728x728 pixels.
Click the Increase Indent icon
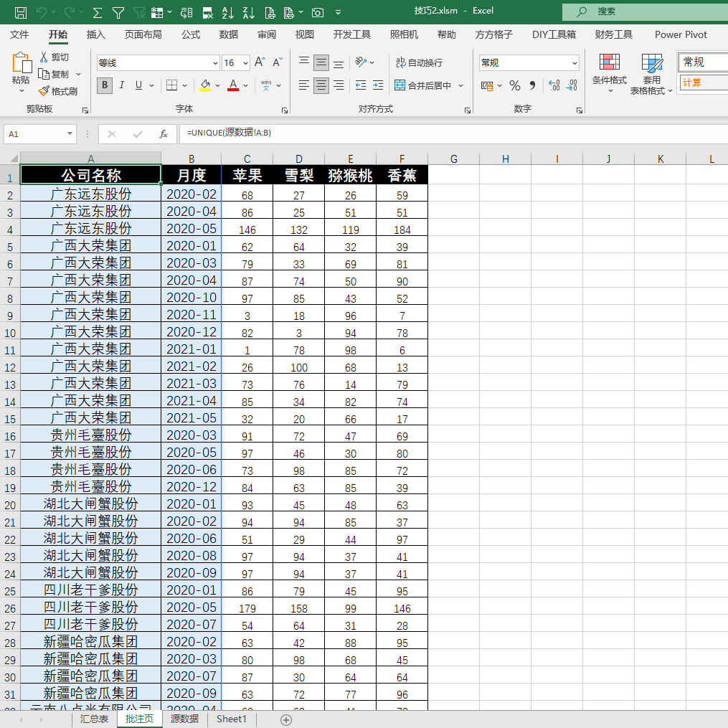pos(378,85)
